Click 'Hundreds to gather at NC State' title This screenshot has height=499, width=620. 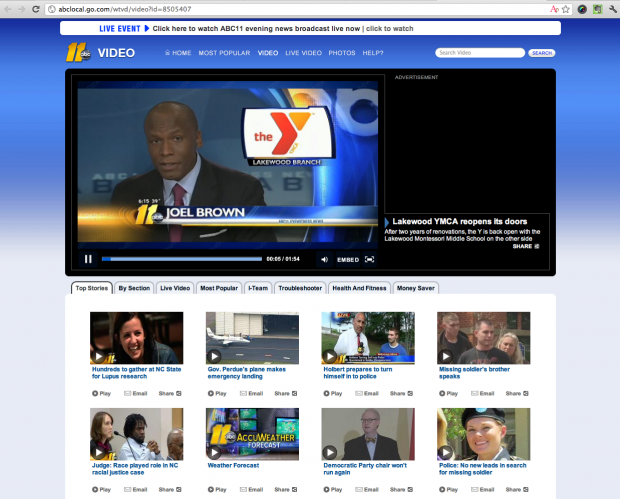pyautogui.click(x=136, y=372)
